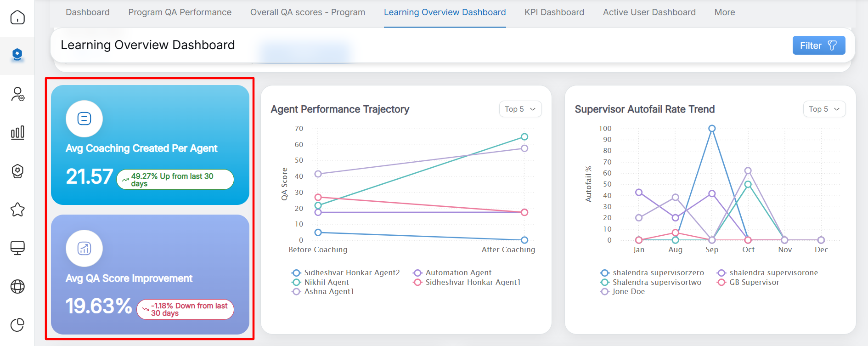Switch to the KPI Dashboard tab

554,12
